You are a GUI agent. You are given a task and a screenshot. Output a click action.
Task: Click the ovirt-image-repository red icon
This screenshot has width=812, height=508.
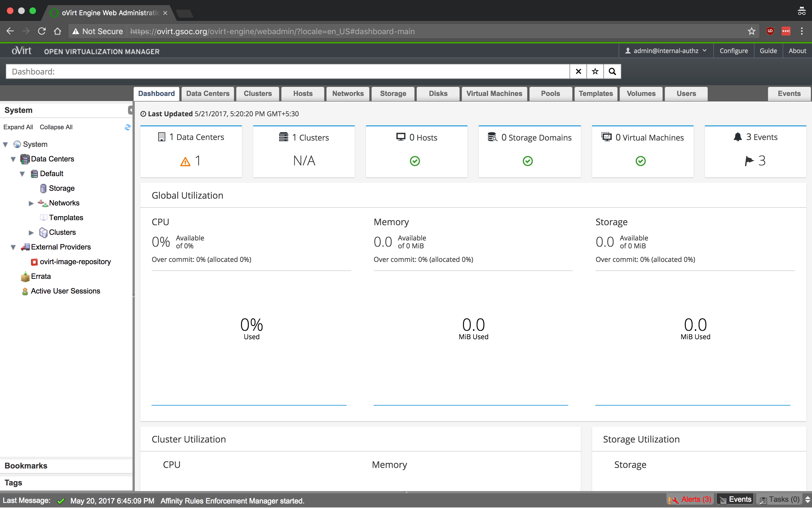coord(34,262)
